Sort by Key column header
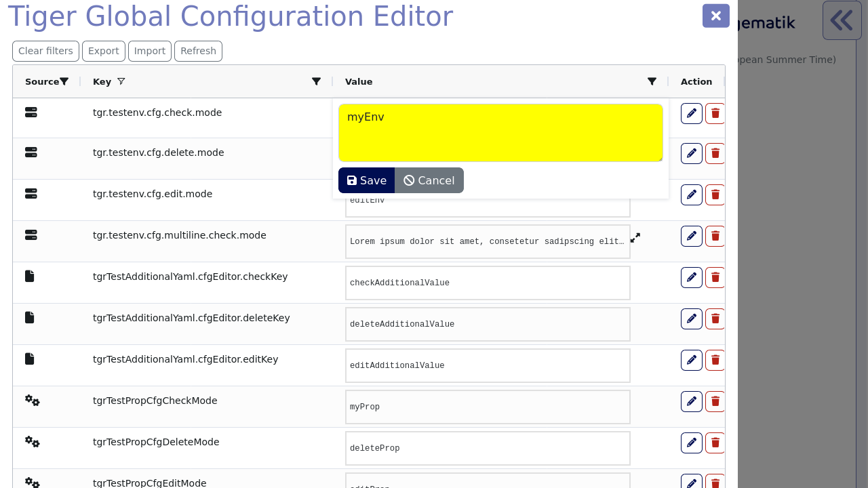Viewport: 868px width, 488px height. point(102,81)
